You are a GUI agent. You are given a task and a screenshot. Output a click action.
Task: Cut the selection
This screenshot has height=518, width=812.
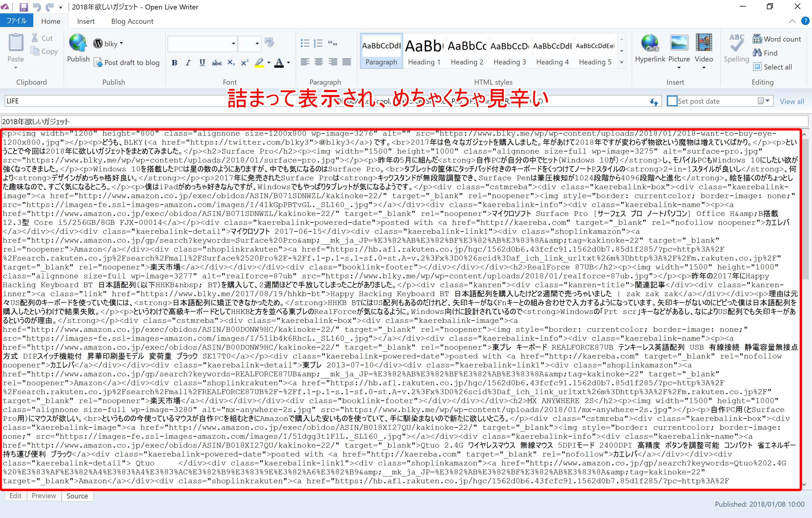[42, 38]
